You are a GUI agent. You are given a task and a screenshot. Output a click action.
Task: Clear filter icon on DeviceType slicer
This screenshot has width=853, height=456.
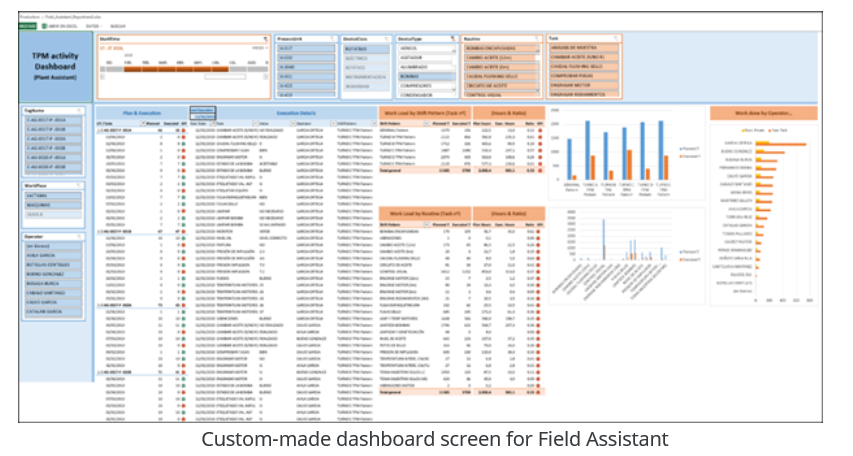(x=453, y=39)
